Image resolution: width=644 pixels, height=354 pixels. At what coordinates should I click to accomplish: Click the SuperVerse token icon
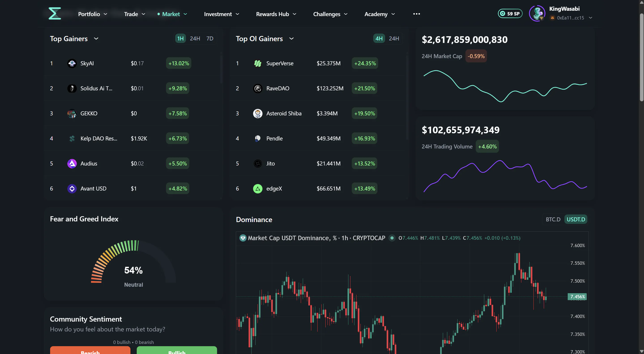click(258, 63)
